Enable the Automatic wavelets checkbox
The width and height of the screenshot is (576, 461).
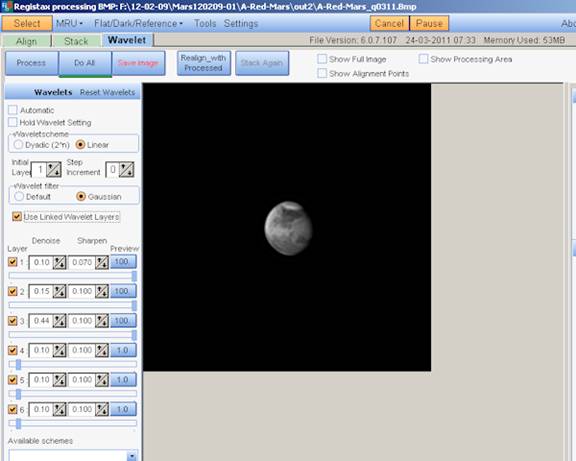pos(12,110)
